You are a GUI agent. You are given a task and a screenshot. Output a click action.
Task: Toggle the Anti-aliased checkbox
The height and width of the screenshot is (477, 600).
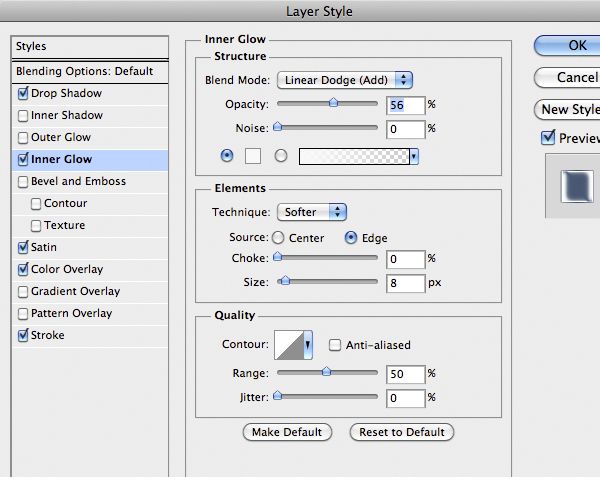[335, 345]
